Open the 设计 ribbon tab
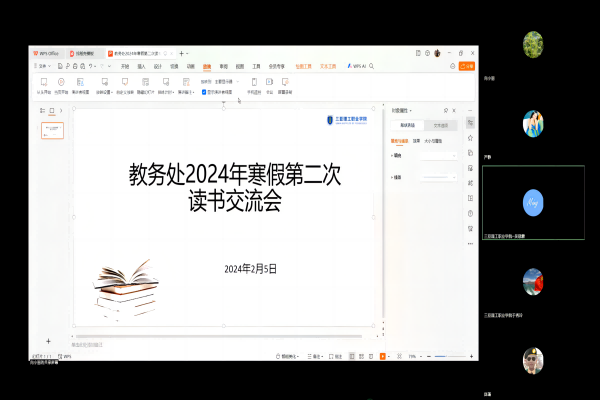Viewport: 600px width, 400px height. point(157,66)
